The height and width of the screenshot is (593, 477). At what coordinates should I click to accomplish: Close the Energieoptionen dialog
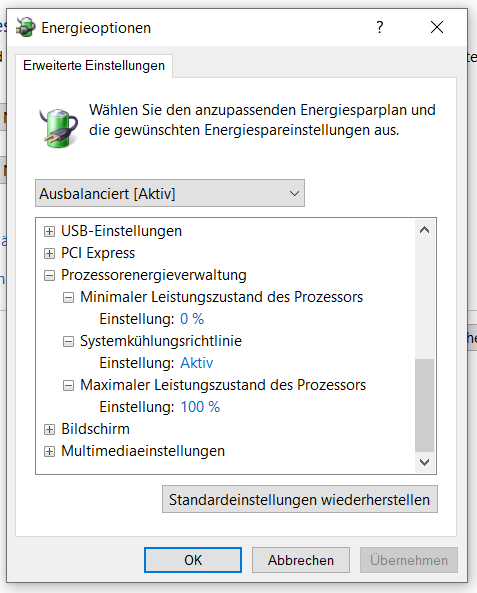[437, 27]
